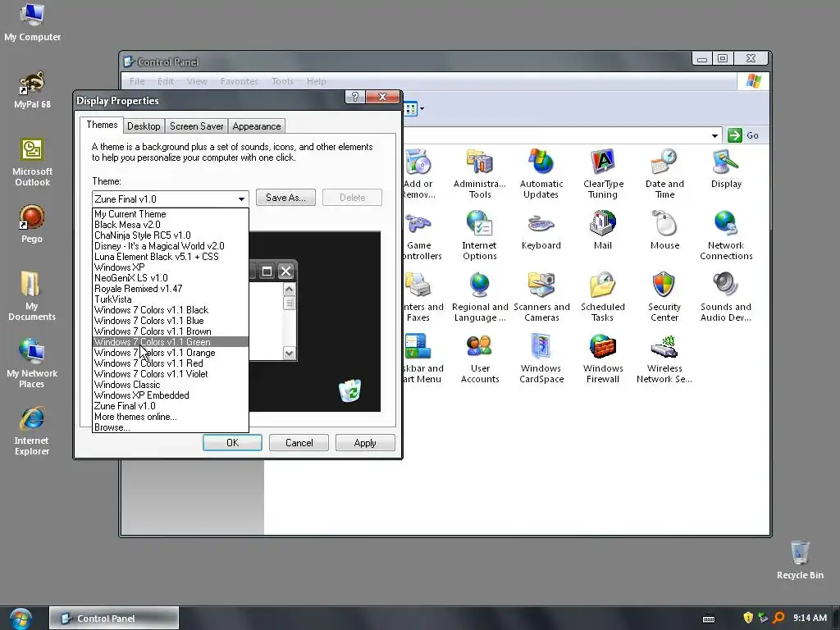Click the Start button orb

click(21, 619)
